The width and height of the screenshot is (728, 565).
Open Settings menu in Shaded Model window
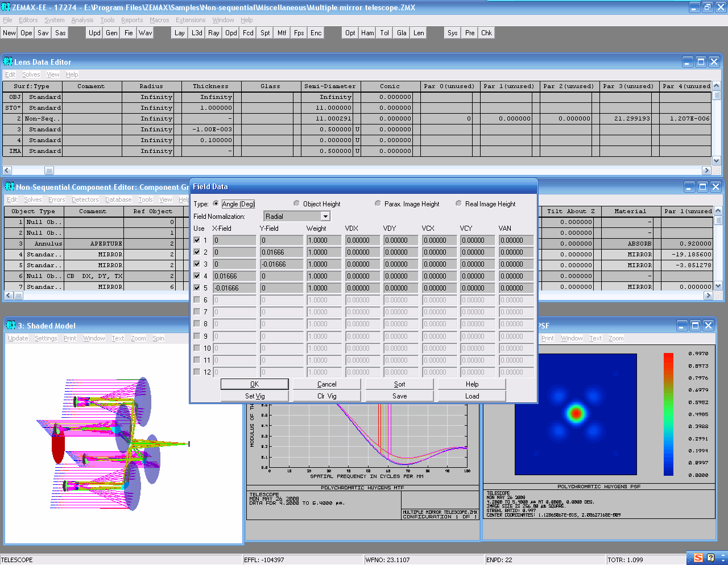coord(46,338)
